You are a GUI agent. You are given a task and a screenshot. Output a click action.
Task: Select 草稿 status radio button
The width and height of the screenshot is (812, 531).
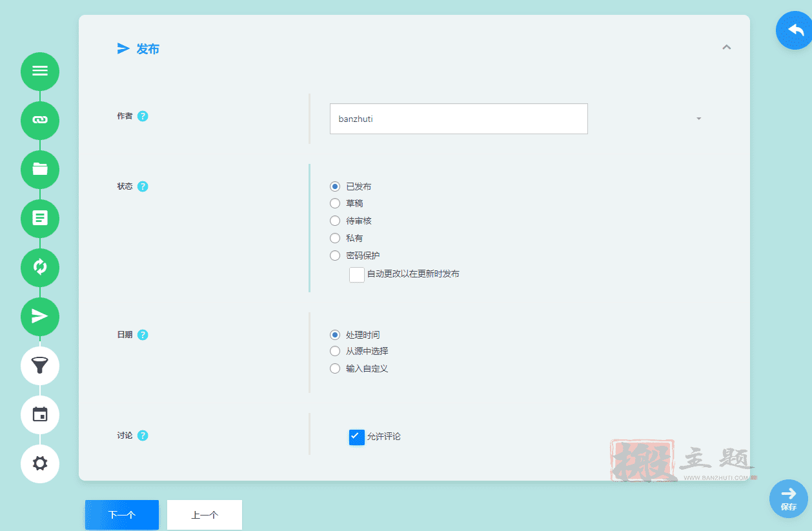coord(335,203)
